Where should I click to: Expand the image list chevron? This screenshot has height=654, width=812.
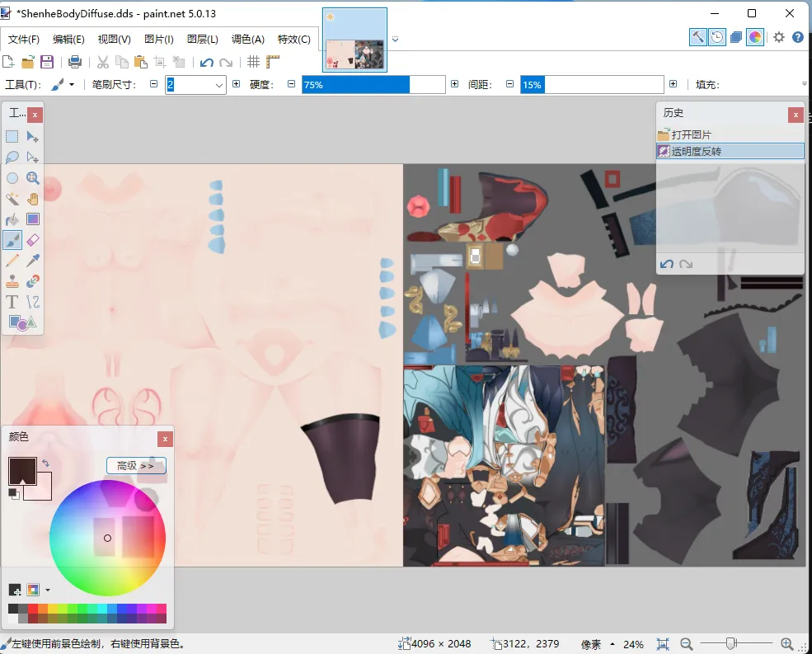[395, 40]
